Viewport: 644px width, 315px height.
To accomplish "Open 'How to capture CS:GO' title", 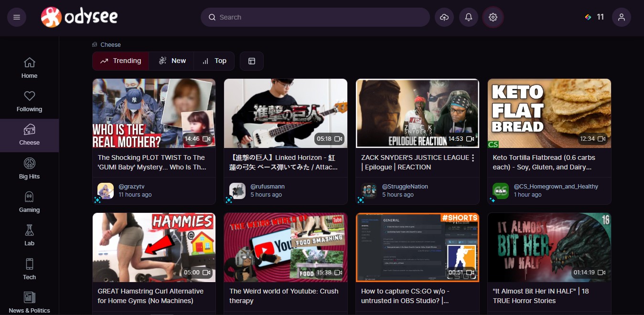I will [x=405, y=296].
